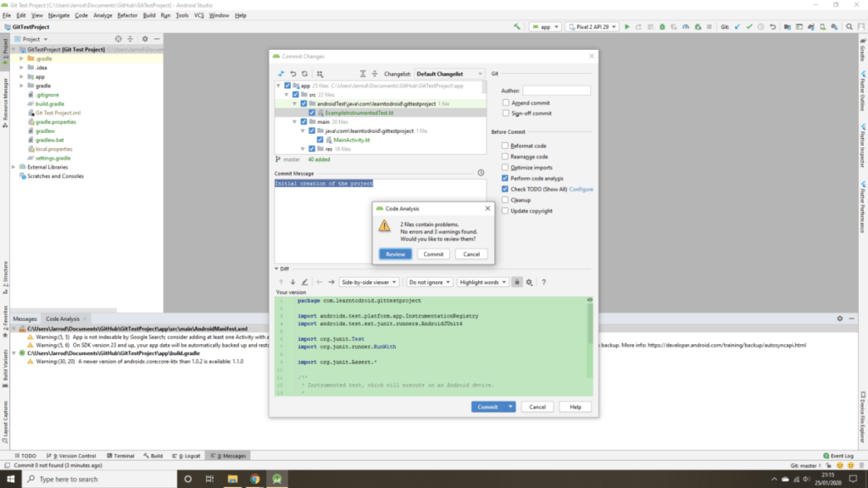Viewport: 868px width, 488px height.
Task: Open Chrome from the Windows taskbar
Action: pyautogui.click(x=255, y=479)
